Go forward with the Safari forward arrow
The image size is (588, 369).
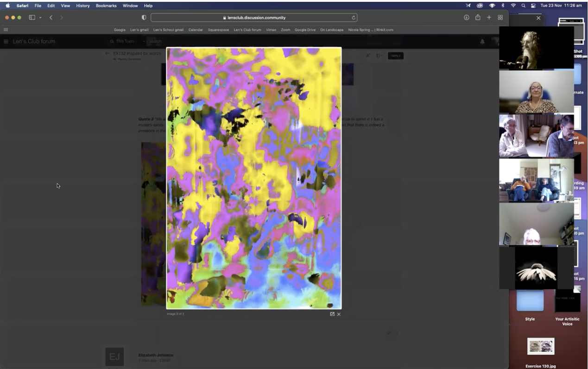(61, 18)
